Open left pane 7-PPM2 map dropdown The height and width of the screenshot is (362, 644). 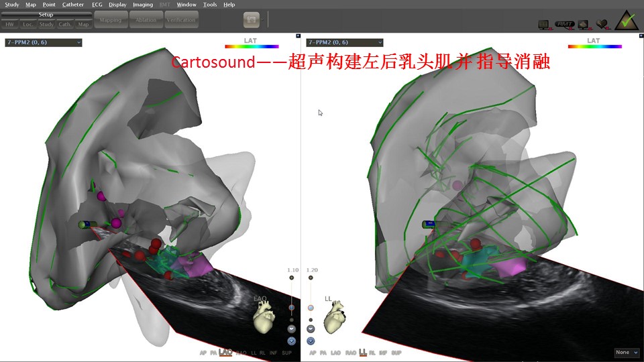44,42
